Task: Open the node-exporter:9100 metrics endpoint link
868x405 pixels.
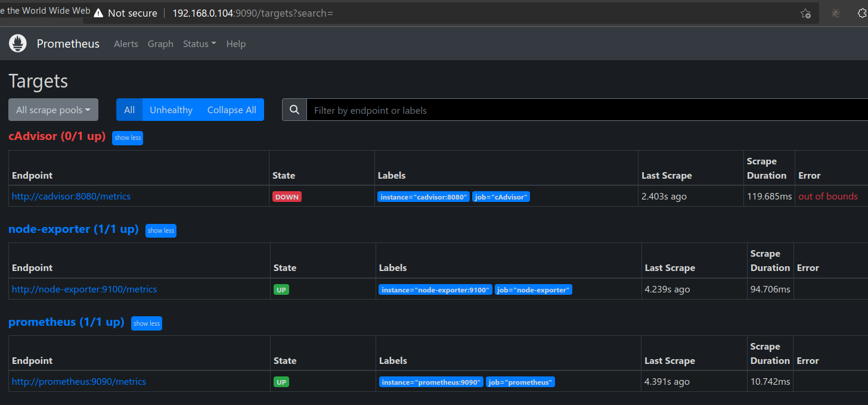Action: 84,289
